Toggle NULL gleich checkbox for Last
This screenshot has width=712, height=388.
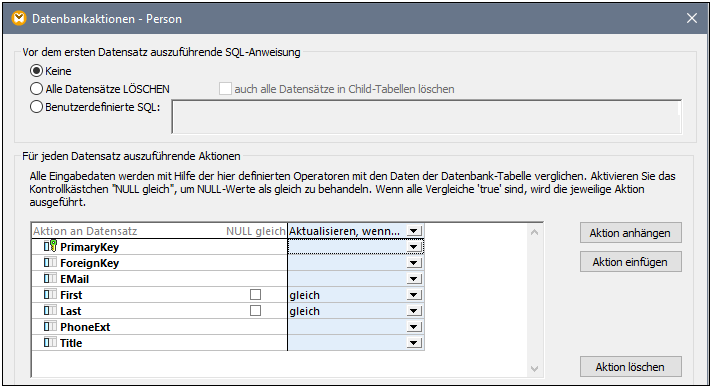pyautogui.click(x=256, y=310)
